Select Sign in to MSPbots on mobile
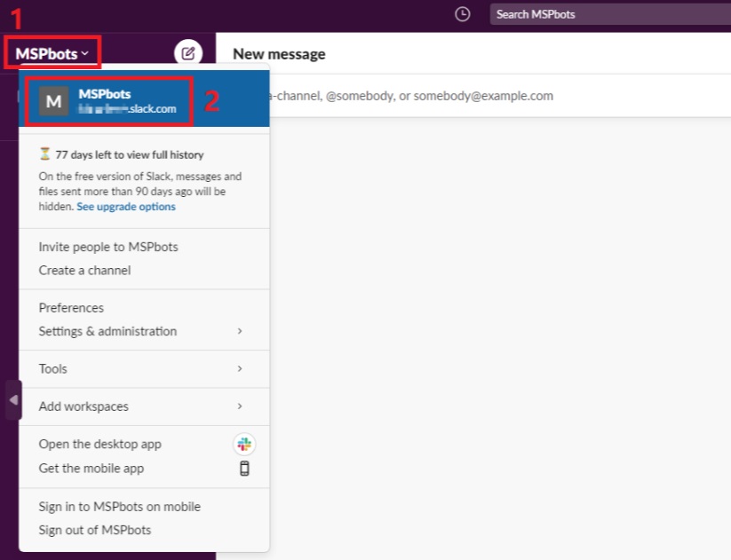Image resolution: width=731 pixels, height=560 pixels. coord(144,507)
